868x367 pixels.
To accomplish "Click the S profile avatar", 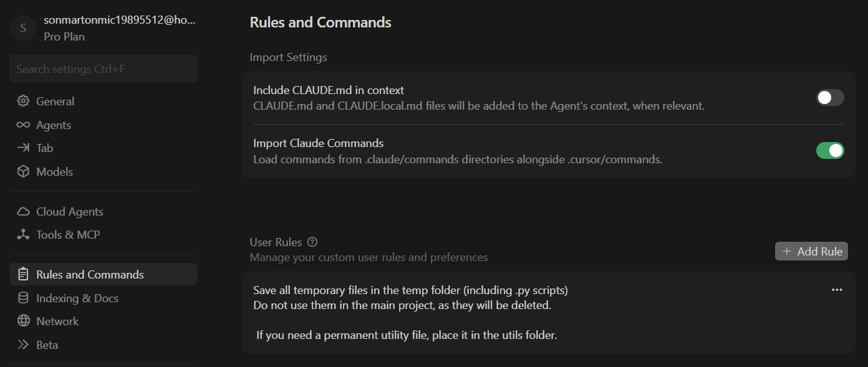I will [22, 28].
